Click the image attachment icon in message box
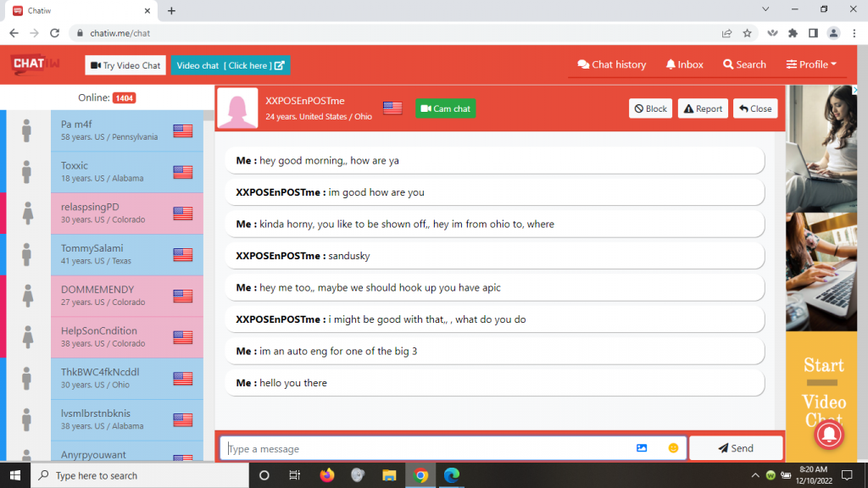 (x=642, y=448)
